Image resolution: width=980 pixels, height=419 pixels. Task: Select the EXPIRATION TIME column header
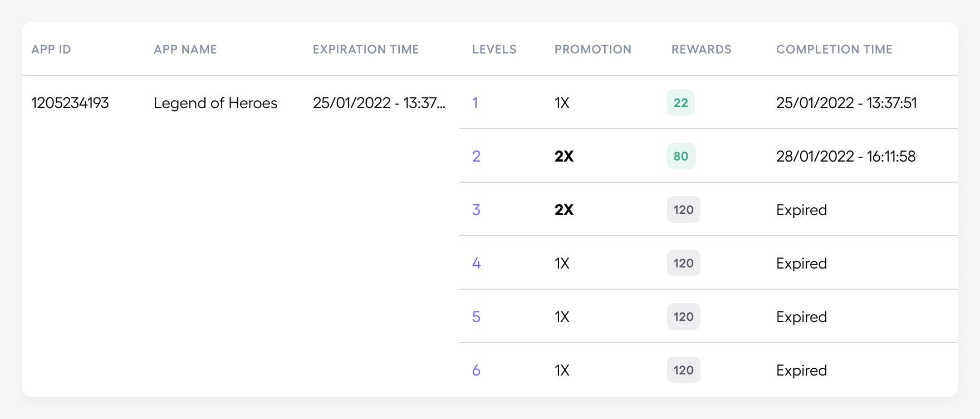click(366, 49)
